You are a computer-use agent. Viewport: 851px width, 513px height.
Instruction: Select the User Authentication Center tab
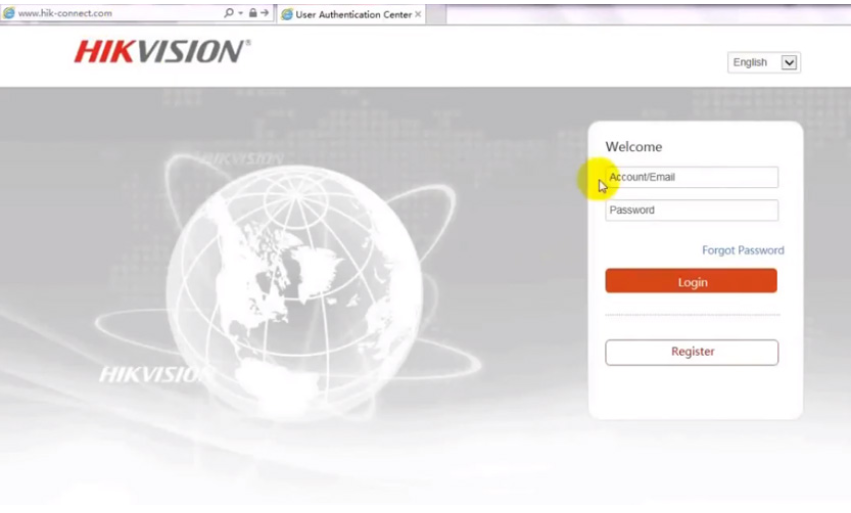click(x=352, y=15)
